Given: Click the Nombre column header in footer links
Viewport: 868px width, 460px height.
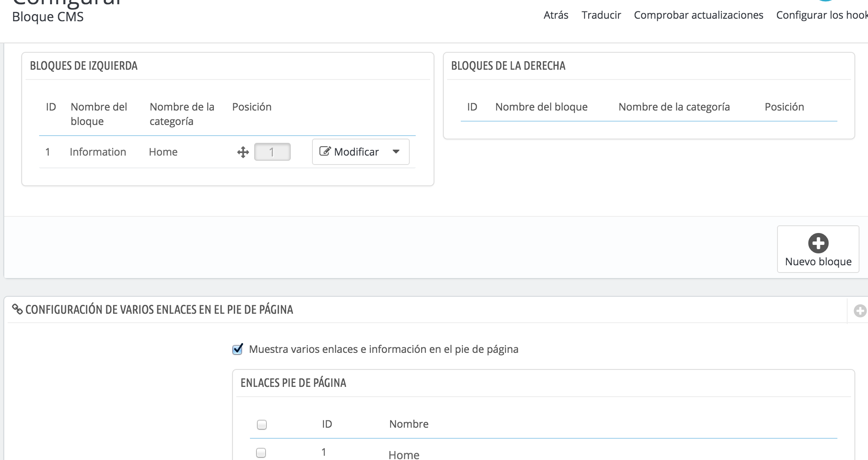Looking at the screenshot, I should (x=408, y=424).
